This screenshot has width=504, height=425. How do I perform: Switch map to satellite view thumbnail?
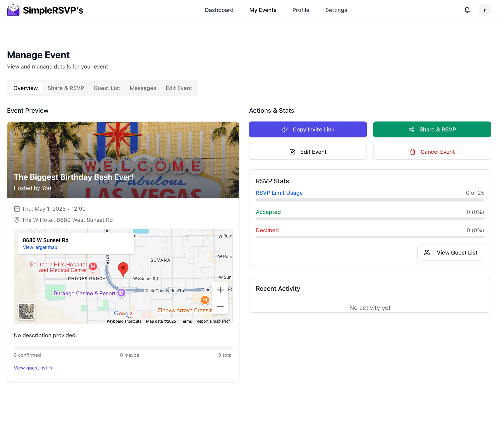pyautogui.click(x=27, y=311)
